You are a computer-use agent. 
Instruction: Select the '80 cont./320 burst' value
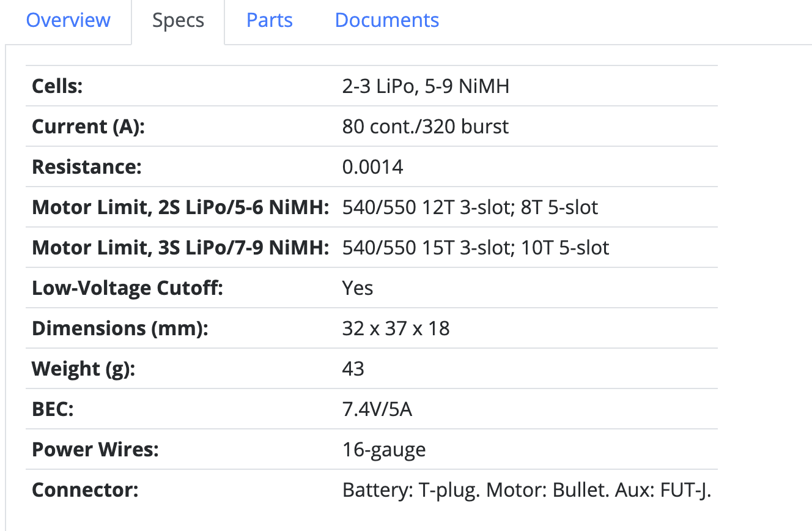tap(425, 127)
